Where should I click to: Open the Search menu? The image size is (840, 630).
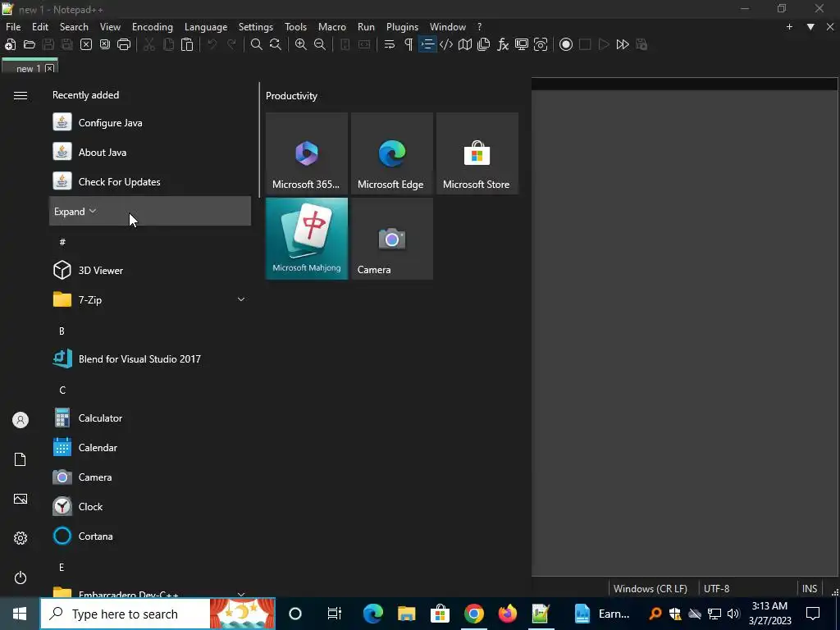(74, 27)
